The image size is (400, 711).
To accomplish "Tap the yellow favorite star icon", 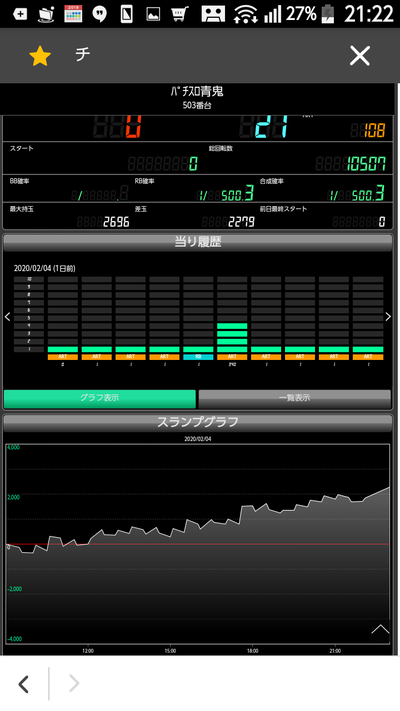I will (x=40, y=56).
